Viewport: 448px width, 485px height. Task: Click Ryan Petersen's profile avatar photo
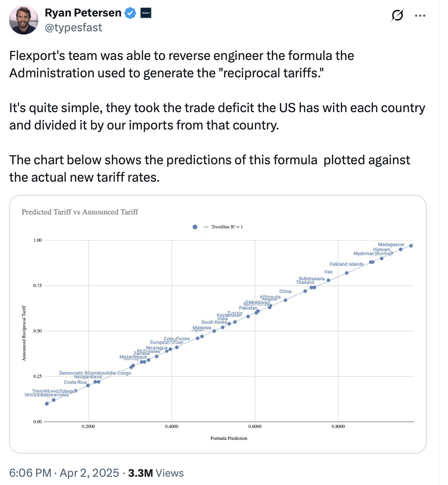click(24, 20)
